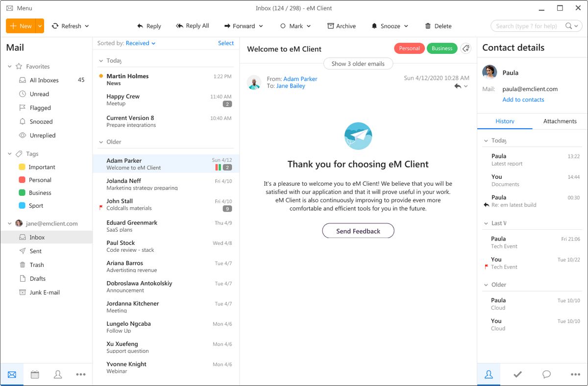The image size is (588, 386).
Task: Open the Calendar panel icon
Action: point(35,374)
